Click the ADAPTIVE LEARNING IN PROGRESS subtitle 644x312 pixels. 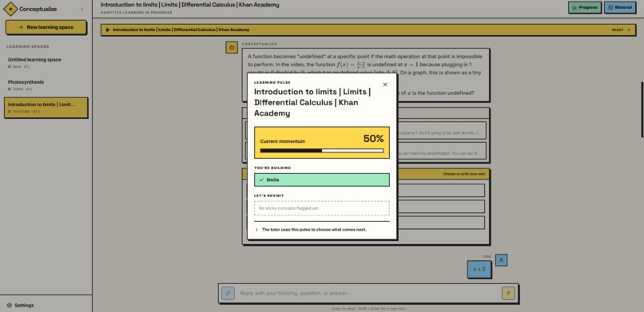(136, 13)
